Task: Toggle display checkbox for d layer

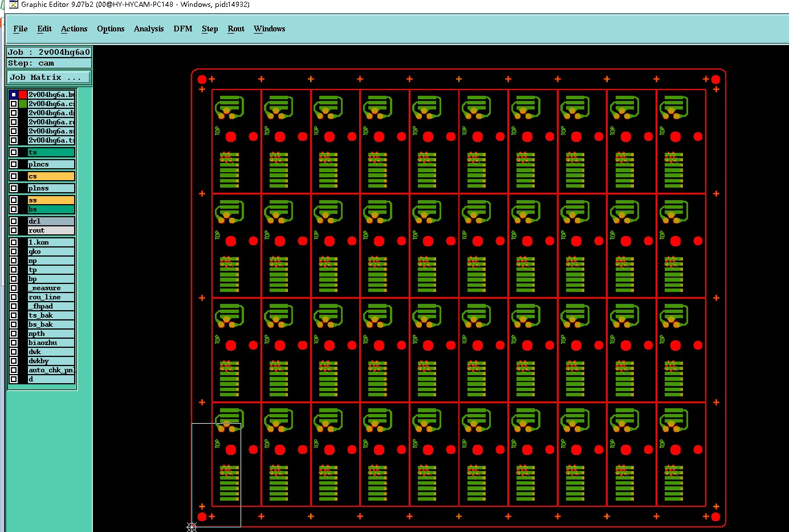Action: click(14, 379)
